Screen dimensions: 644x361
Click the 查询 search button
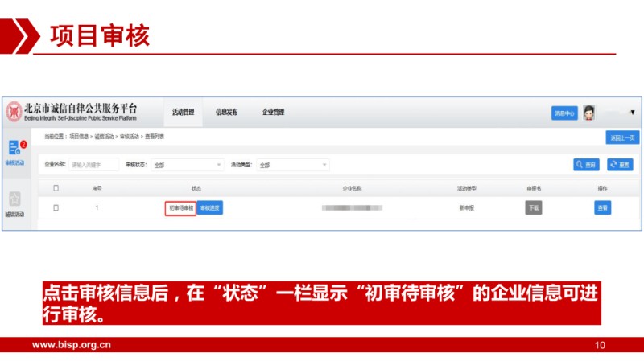coord(586,165)
